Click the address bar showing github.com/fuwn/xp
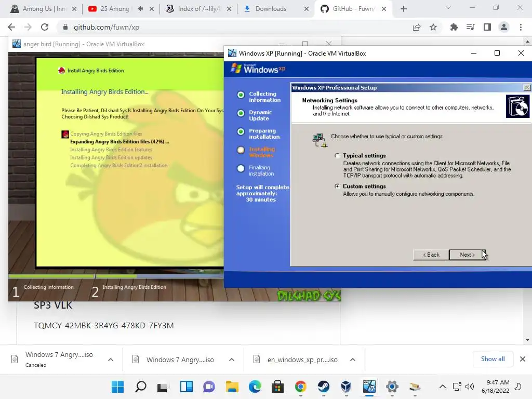Viewport: 532px width, 399px height. (234, 27)
